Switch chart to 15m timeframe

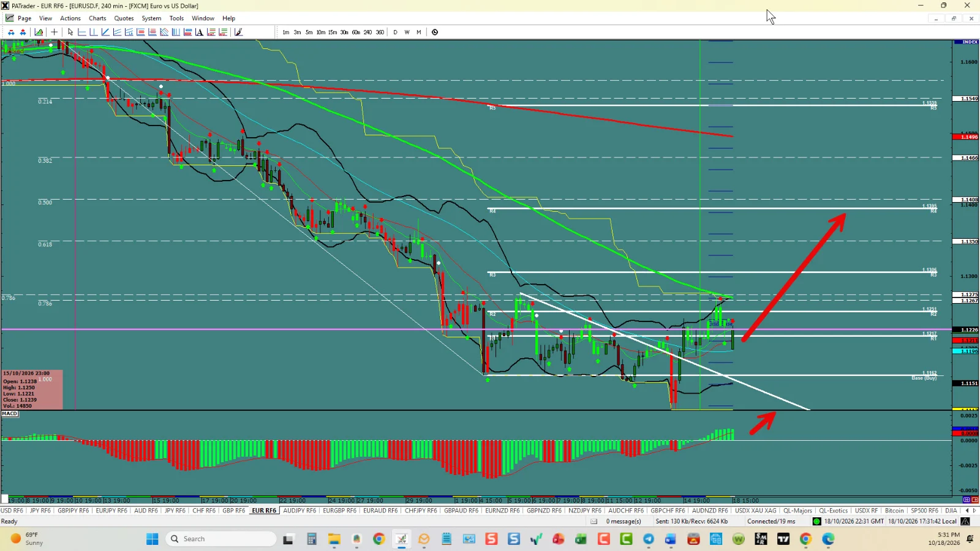(x=333, y=32)
